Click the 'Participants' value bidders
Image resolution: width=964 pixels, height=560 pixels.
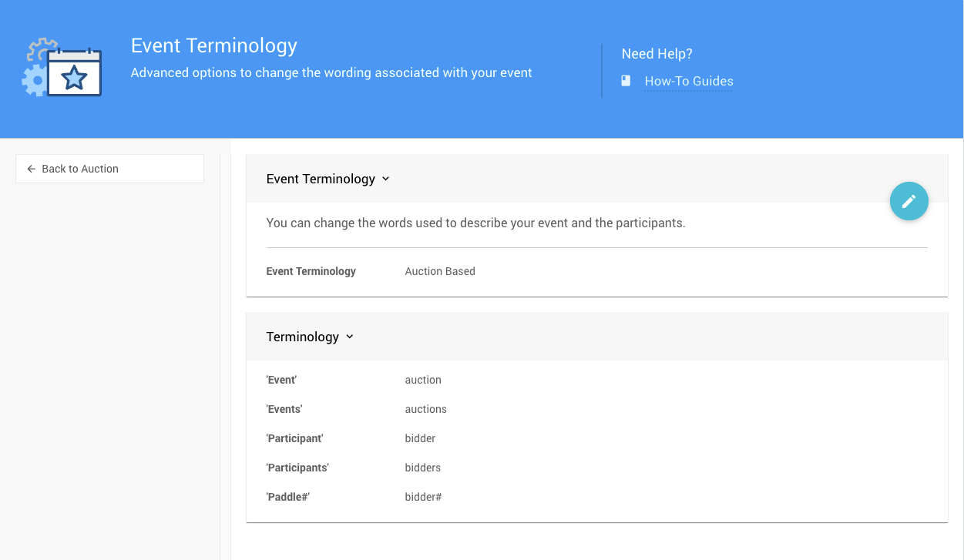pos(422,468)
